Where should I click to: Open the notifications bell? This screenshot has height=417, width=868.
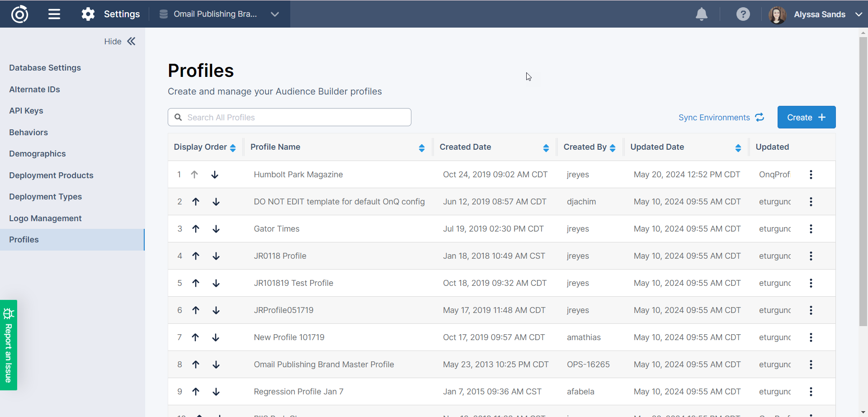[x=701, y=14]
